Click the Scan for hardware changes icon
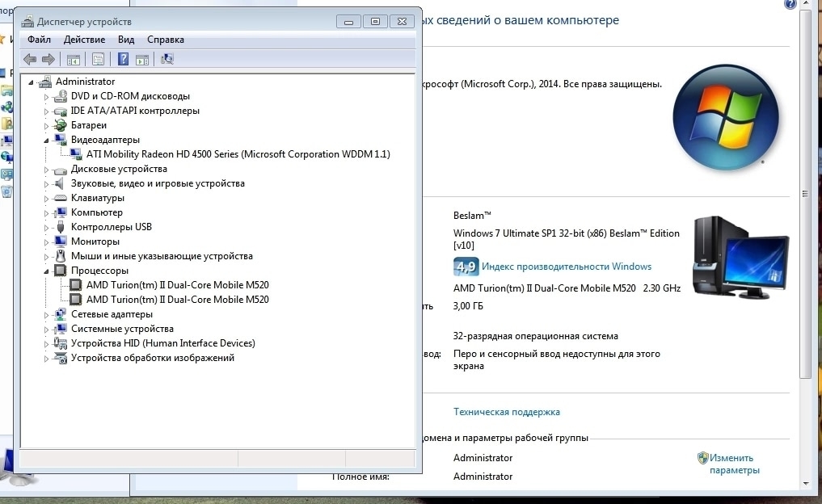Screen dimensions: 822x504 pyautogui.click(x=167, y=59)
